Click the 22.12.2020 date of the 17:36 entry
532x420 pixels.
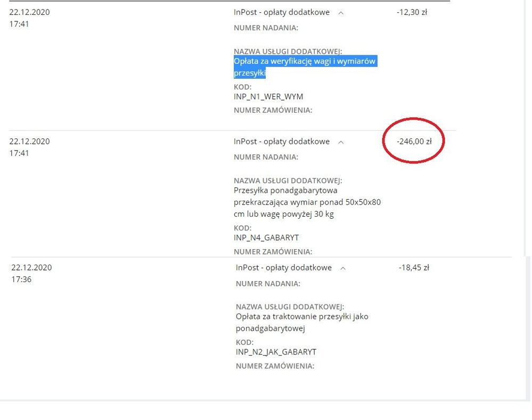point(31,268)
